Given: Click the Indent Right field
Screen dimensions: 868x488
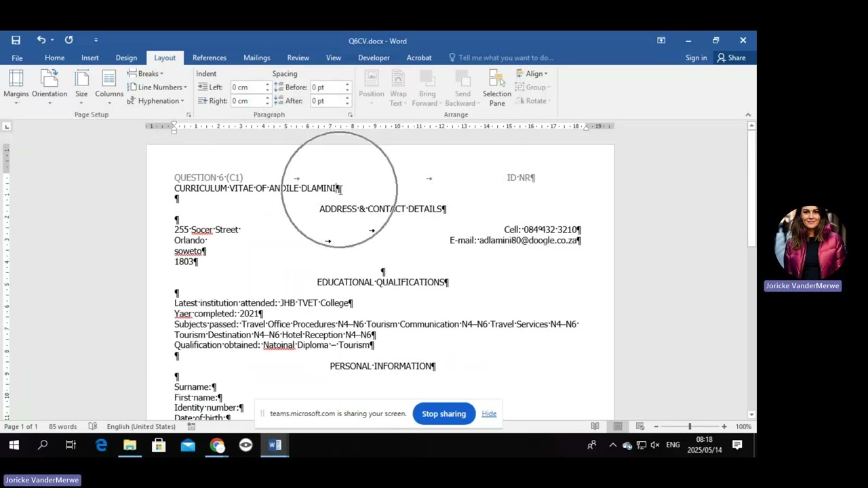Looking at the screenshot, I should pyautogui.click(x=247, y=100).
